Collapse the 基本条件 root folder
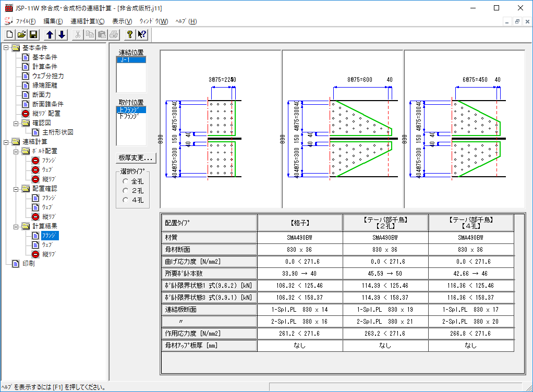The width and height of the screenshot is (533, 392). point(6,48)
